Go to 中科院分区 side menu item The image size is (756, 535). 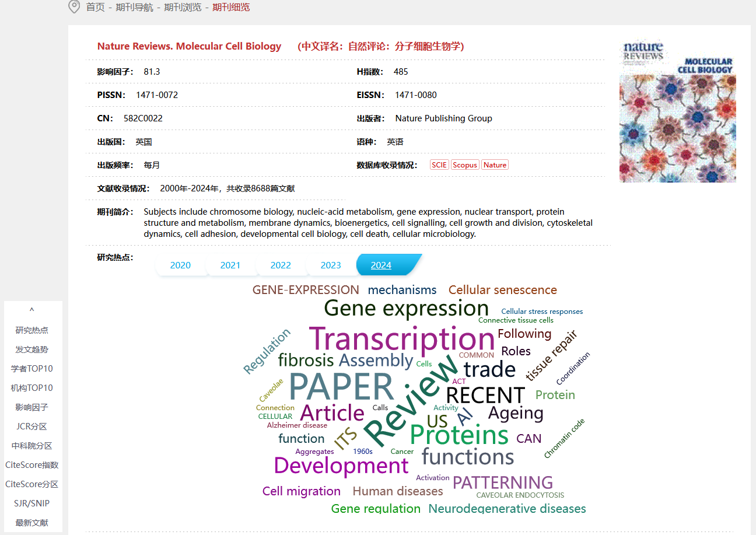click(32, 446)
